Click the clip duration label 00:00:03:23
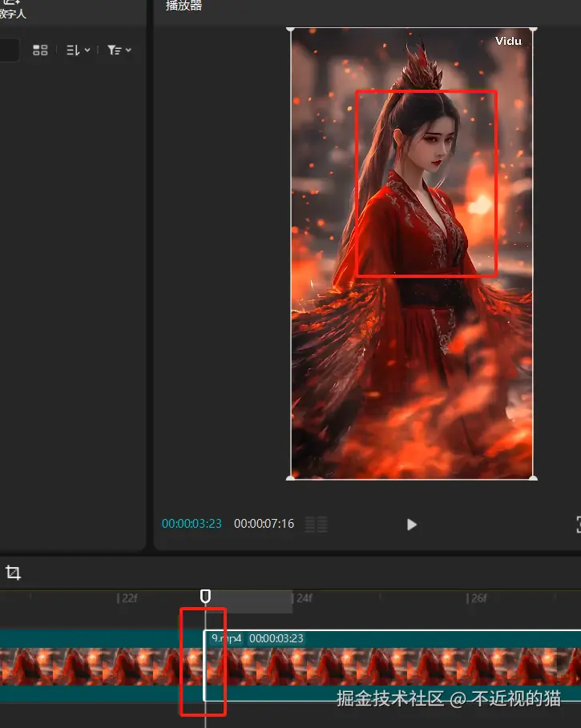The height and width of the screenshot is (728, 581). click(x=276, y=638)
